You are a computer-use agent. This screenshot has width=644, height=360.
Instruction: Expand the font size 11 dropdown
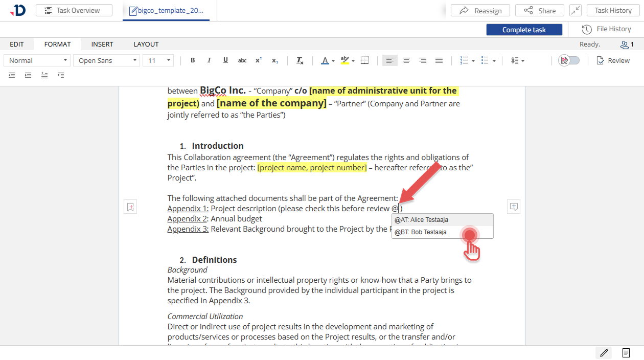pos(159,60)
